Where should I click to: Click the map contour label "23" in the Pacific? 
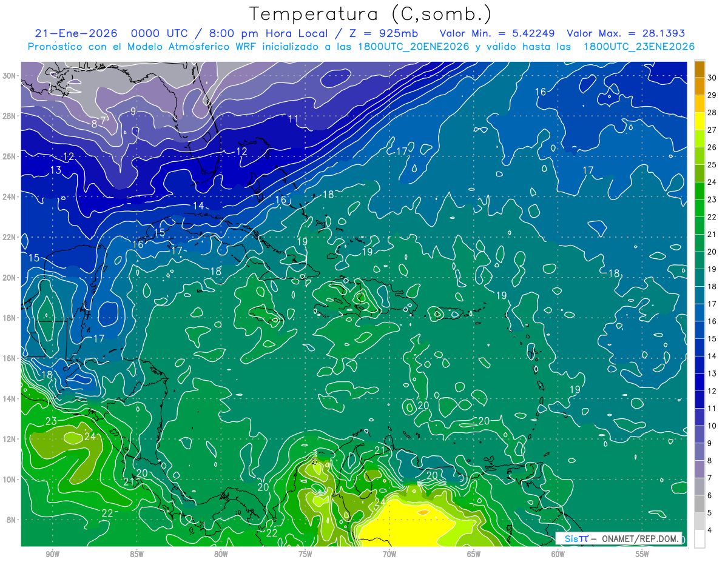[x=51, y=421]
